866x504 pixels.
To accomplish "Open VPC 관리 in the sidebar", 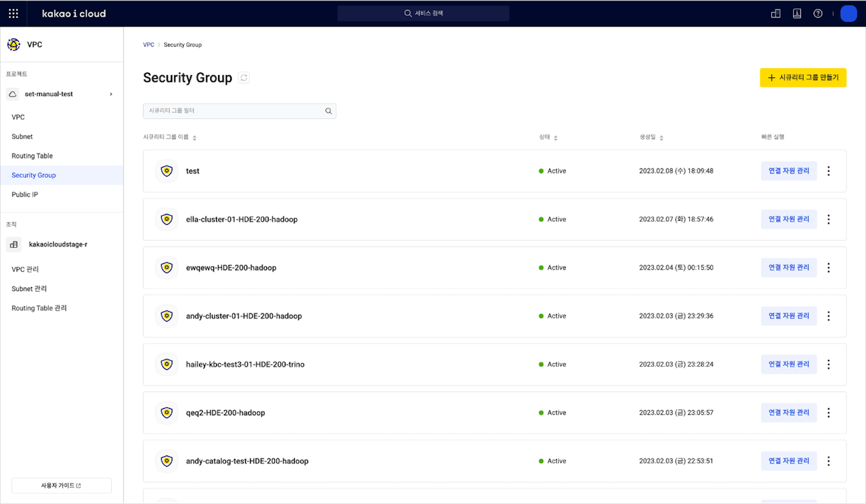I will pyautogui.click(x=26, y=269).
